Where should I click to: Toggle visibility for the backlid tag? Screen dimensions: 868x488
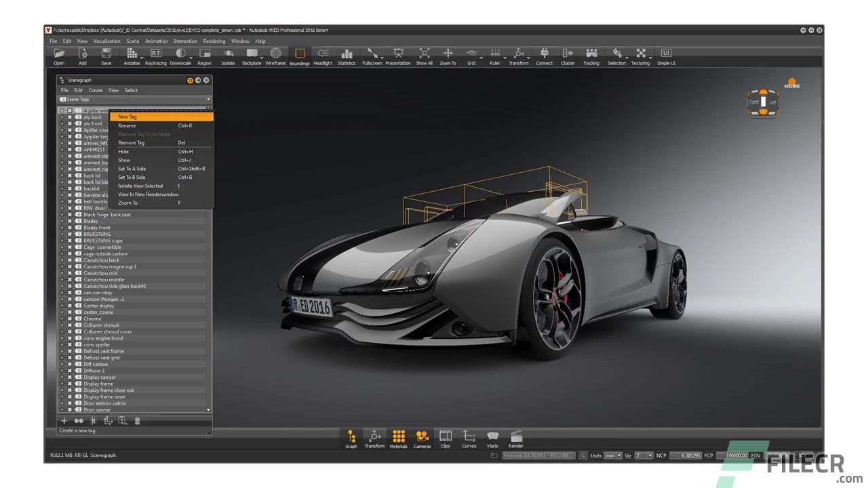tap(69, 188)
